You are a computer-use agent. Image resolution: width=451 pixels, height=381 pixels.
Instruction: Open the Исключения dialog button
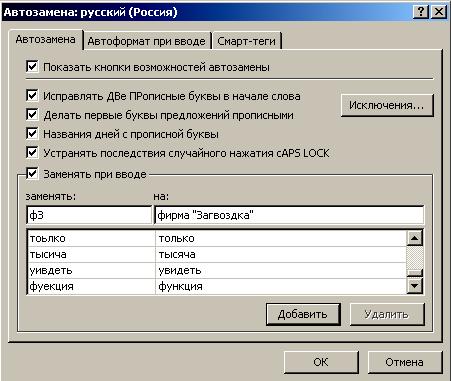click(387, 105)
